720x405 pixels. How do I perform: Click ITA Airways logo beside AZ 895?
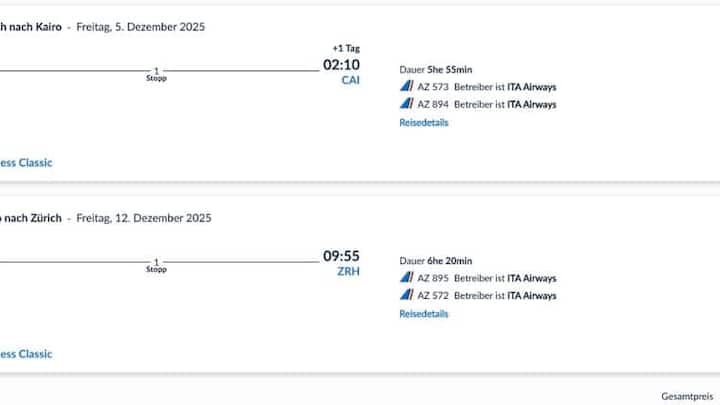(x=406, y=278)
